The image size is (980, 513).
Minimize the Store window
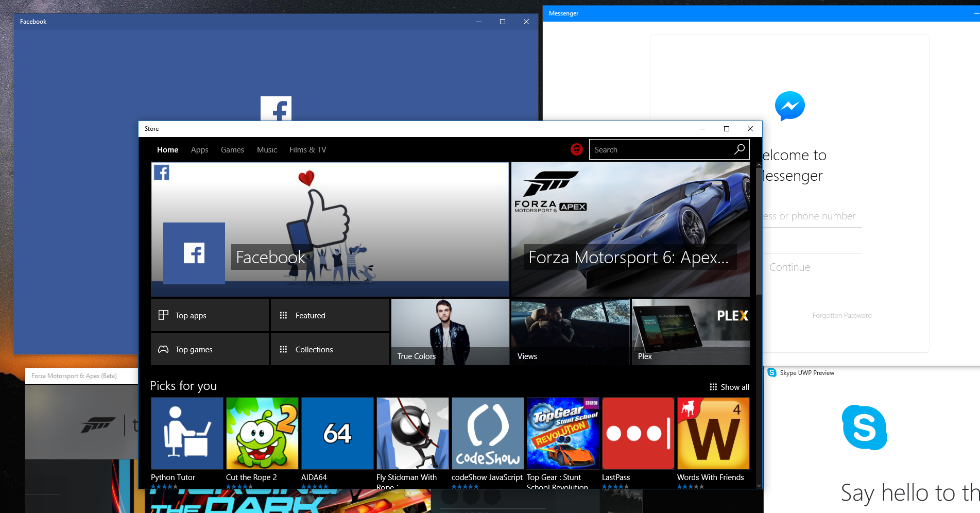pyautogui.click(x=703, y=129)
